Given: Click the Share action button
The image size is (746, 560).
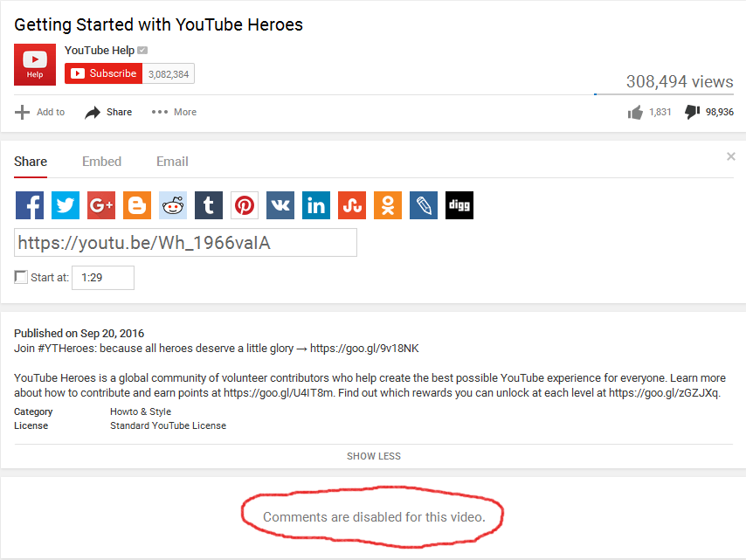Looking at the screenshot, I should click(108, 113).
